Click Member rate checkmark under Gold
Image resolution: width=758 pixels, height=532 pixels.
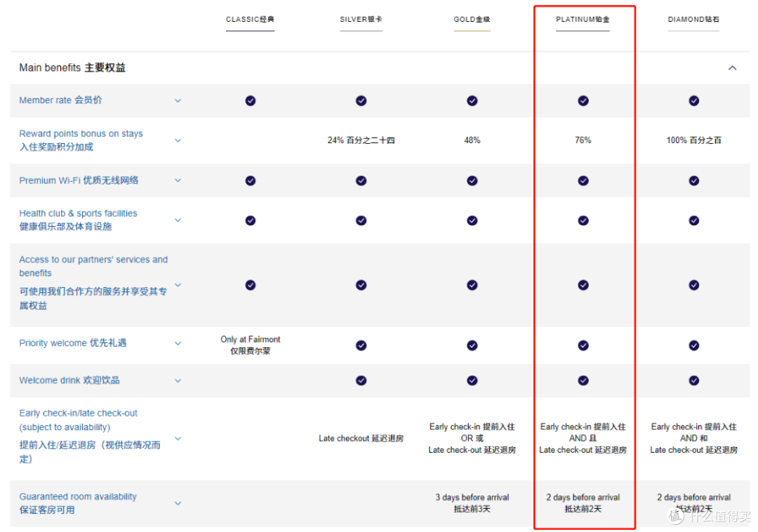point(472,100)
